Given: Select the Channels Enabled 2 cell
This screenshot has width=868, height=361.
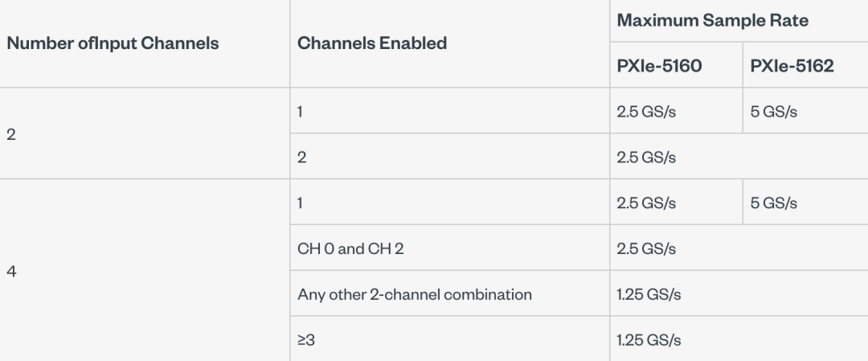Looking at the screenshot, I should [301, 158].
